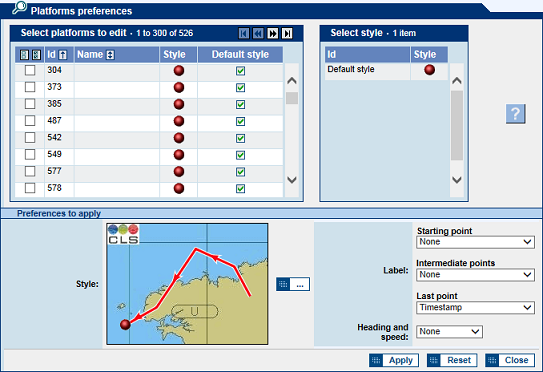Open the Starting point label dropdown
This screenshot has width=543, height=372.
tap(475, 242)
